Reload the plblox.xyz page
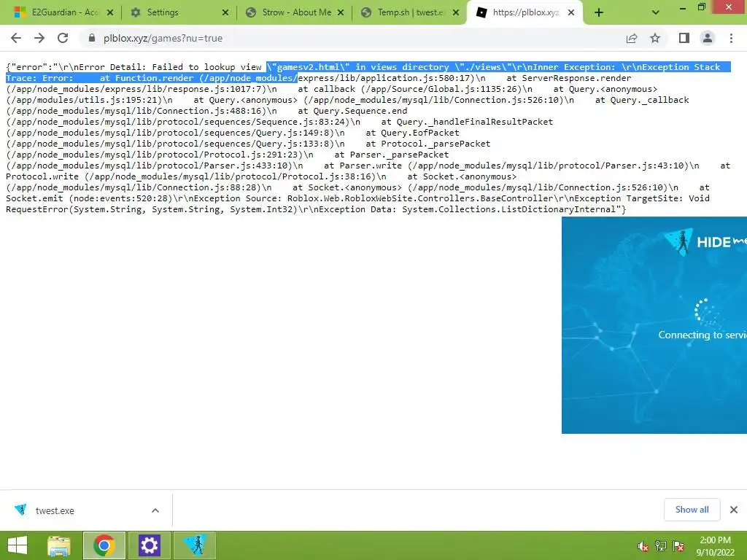 tap(63, 38)
